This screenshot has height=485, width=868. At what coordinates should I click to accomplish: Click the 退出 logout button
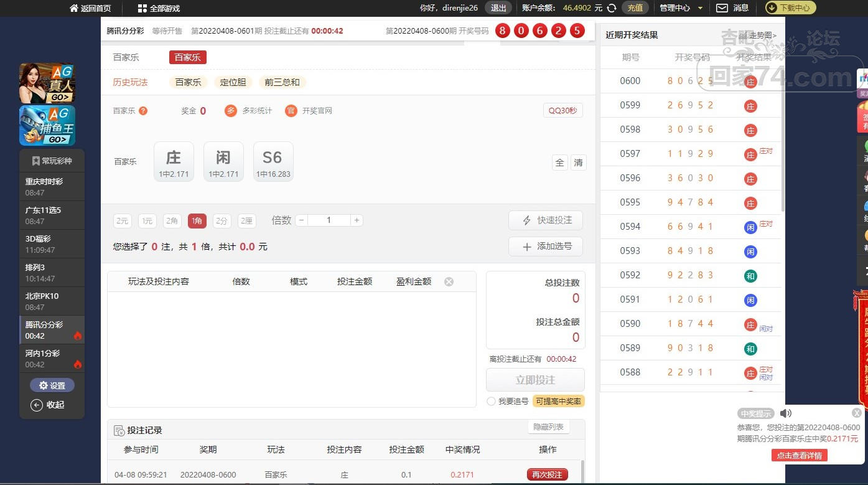pyautogui.click(x=498, y=8)
